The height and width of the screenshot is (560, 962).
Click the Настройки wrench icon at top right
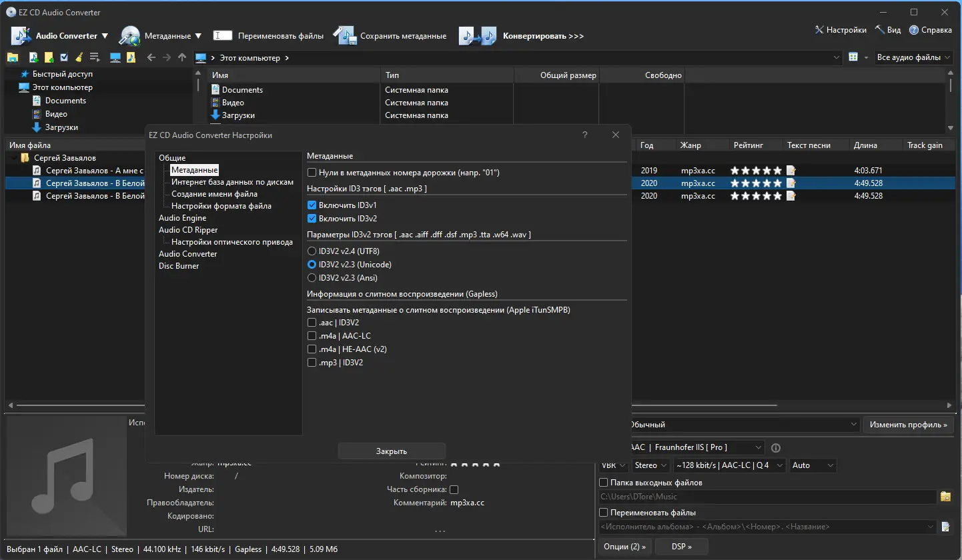(819, 30)
